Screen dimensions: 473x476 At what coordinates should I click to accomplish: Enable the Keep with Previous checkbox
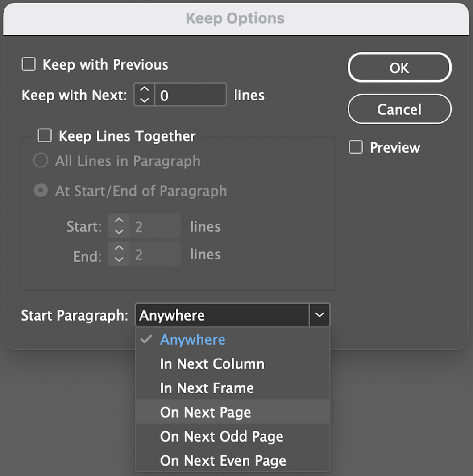(29, 64)
